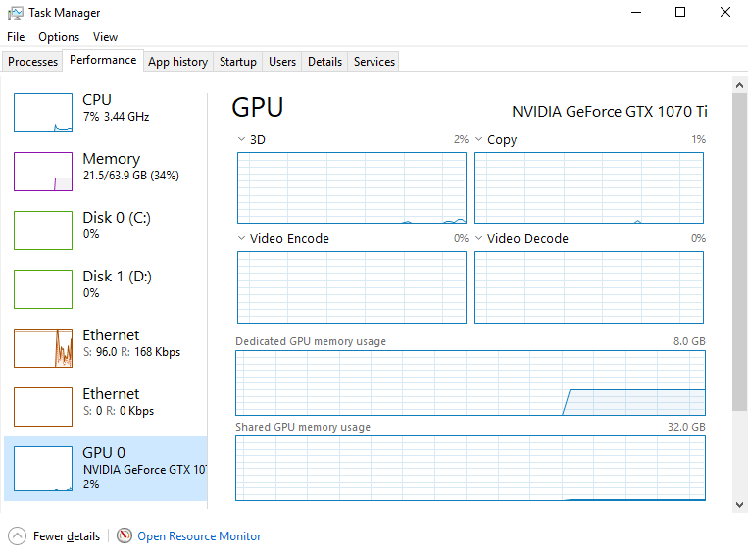Click the Copy engine usage graph
748x560 pixels.
click(589, 187)
